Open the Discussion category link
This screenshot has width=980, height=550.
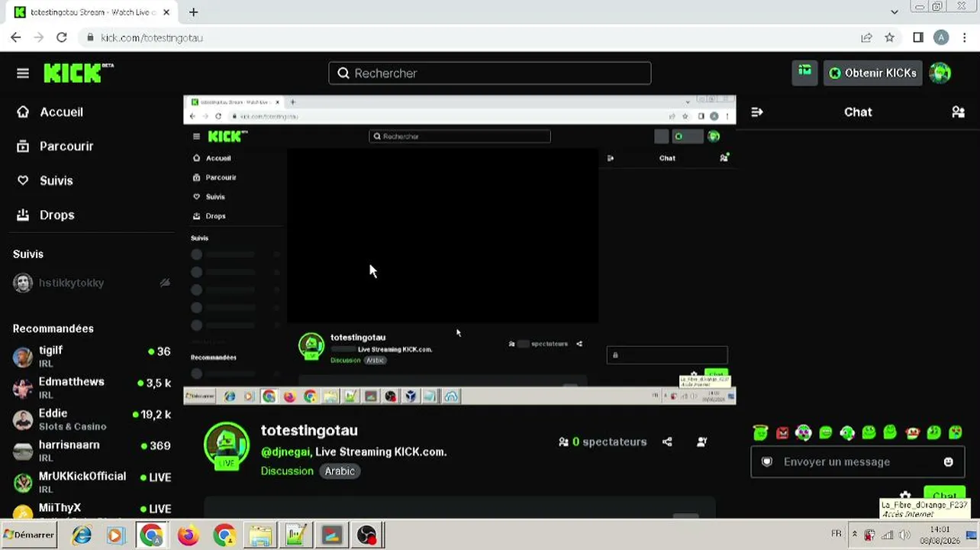click(x=287, y=471)
